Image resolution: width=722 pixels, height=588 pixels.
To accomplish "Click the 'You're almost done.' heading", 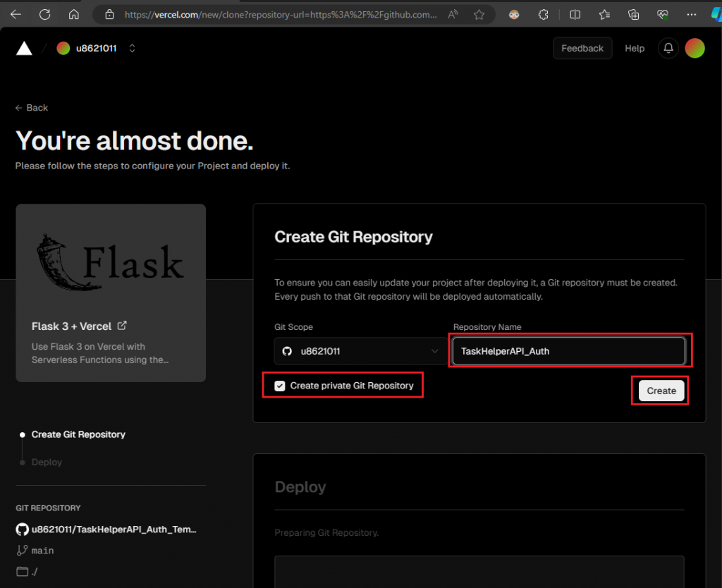I will tap(135, 140).
